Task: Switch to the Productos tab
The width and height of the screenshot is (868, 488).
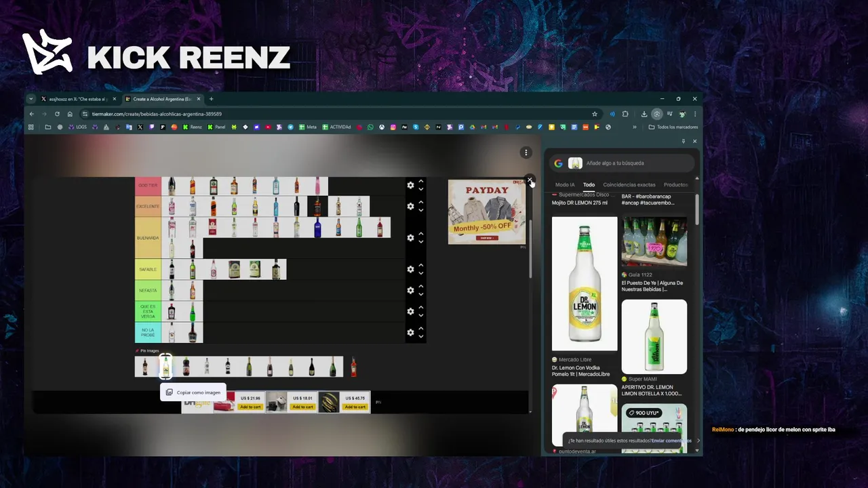Action: [x=675, y=185]
